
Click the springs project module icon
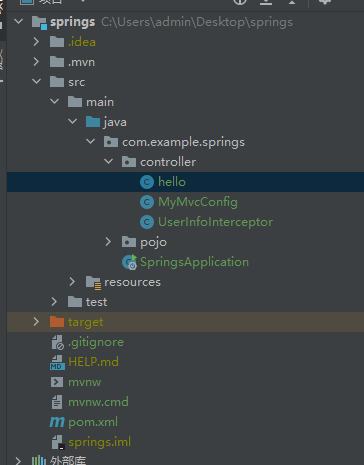point(39,23)
